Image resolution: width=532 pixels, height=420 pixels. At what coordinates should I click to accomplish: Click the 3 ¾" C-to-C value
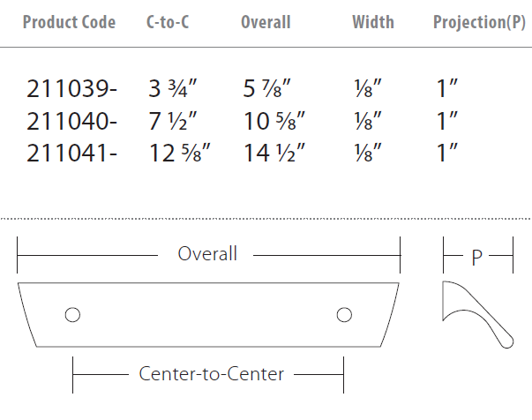174,88
